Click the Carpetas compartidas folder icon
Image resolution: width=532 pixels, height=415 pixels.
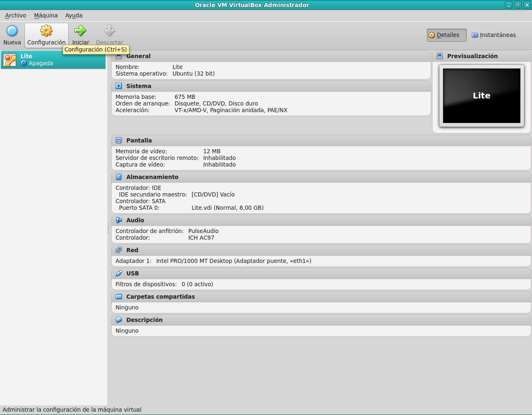pos(119,297)
